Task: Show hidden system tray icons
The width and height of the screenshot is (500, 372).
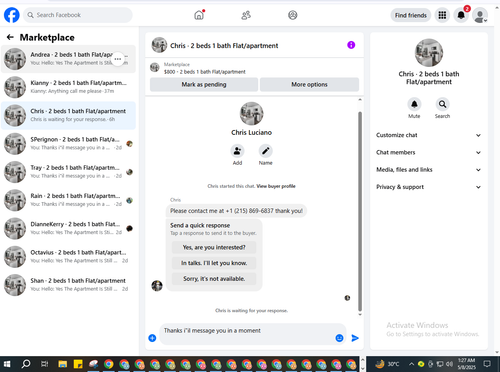Action: (x=412, y=364)
